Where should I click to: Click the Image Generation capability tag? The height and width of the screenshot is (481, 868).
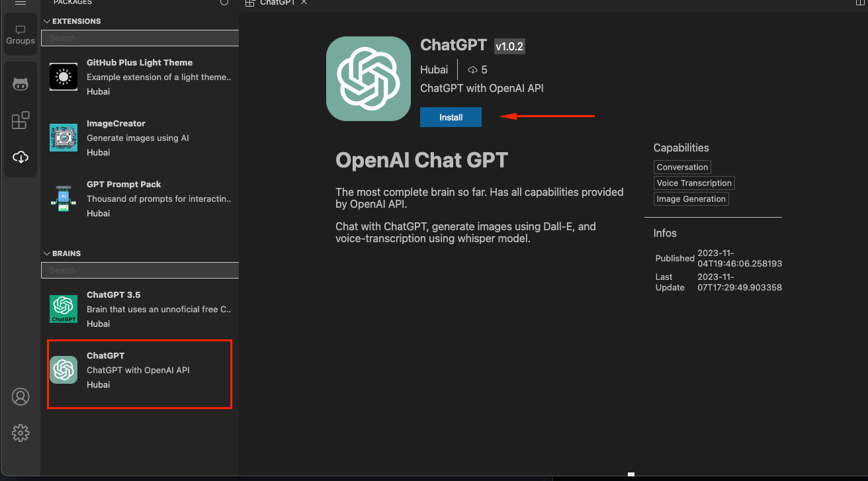(691, 199)
